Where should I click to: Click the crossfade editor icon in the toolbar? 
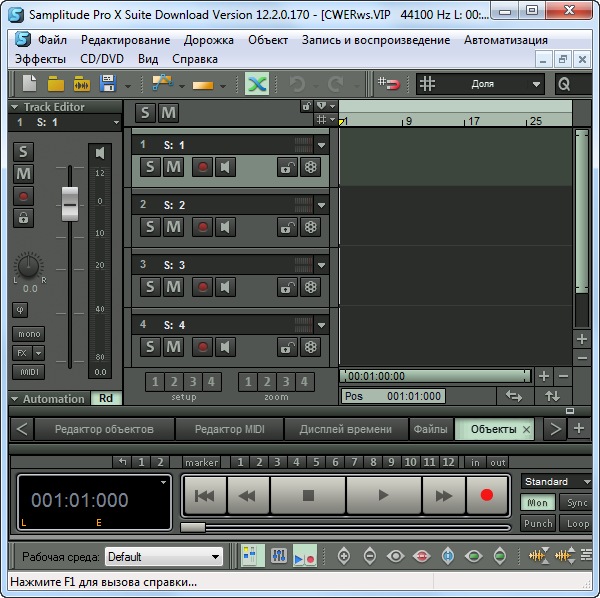coord(257,84)
